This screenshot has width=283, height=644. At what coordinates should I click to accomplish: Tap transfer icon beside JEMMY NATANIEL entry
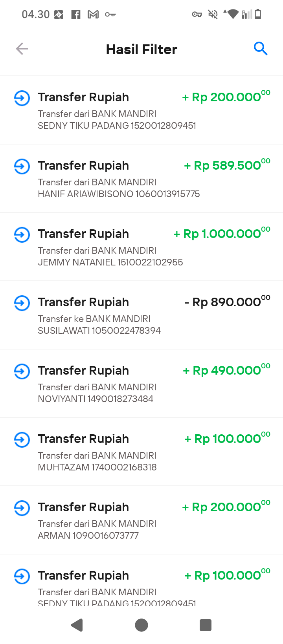click(22, 234)
